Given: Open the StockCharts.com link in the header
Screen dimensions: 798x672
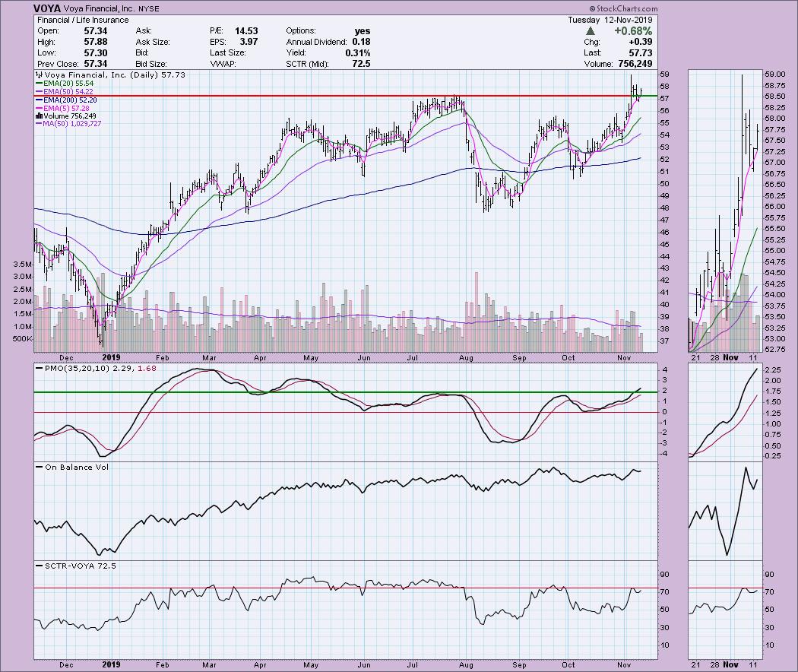Looking at the screenshot, I should [x=623, y=8].
